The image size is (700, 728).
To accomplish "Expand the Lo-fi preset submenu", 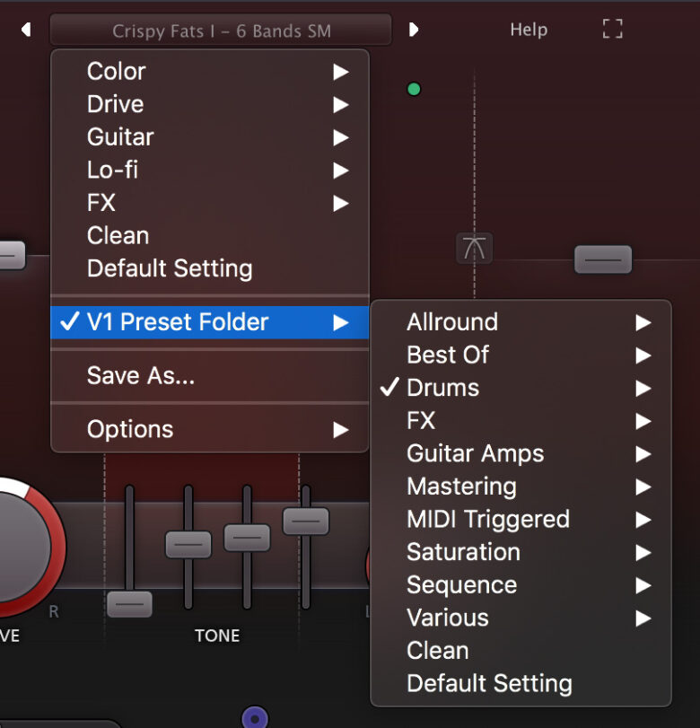I will 210,170.
